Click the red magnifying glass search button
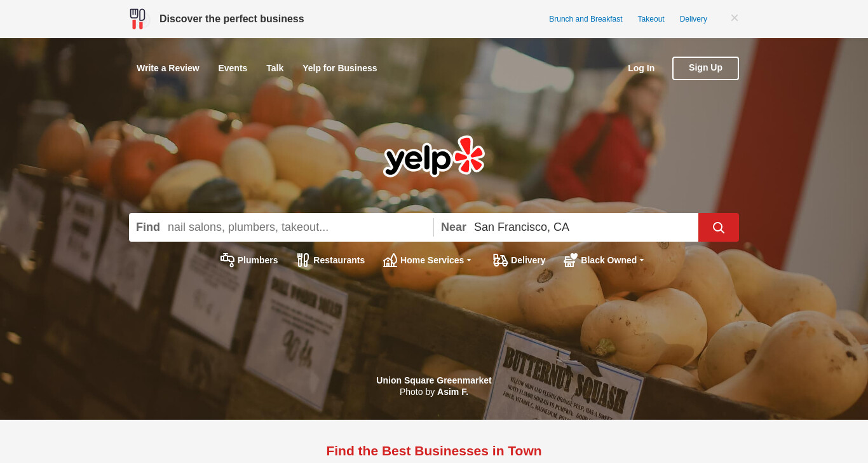The height and width of the screenshot is (463, 868). (x=718, y=227)
